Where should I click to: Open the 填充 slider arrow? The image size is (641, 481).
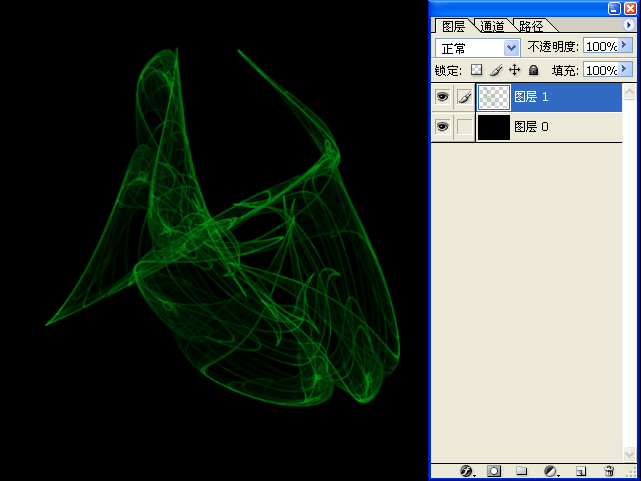625,69
